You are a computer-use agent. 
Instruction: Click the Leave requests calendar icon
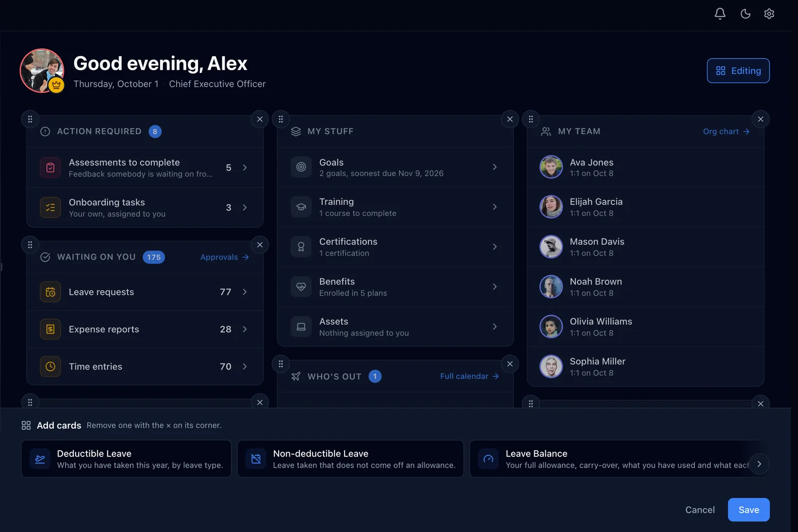51,292
